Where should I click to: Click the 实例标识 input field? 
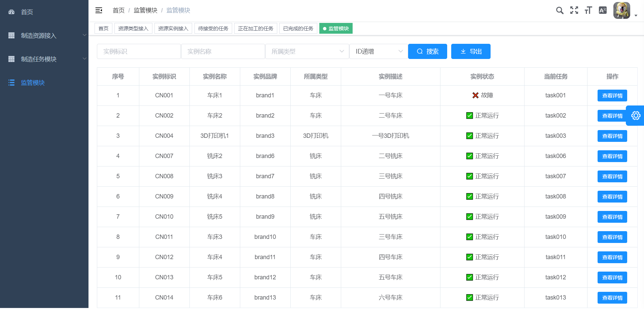(139, 52)
